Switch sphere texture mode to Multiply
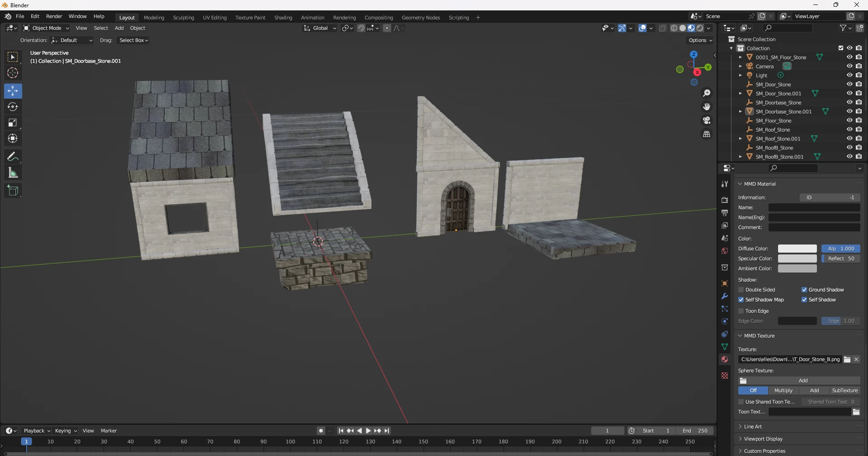 click(x=783, y=390)
